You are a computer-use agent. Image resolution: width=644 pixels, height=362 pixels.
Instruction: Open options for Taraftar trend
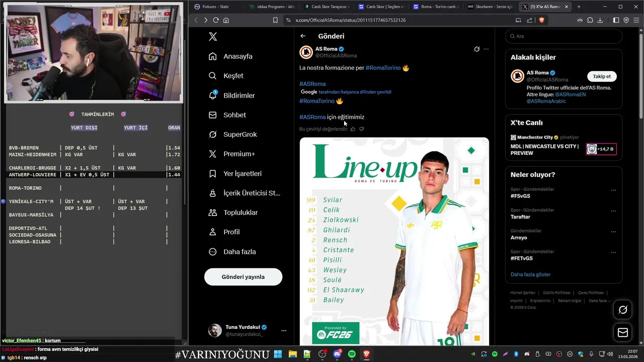click(613, 211)
